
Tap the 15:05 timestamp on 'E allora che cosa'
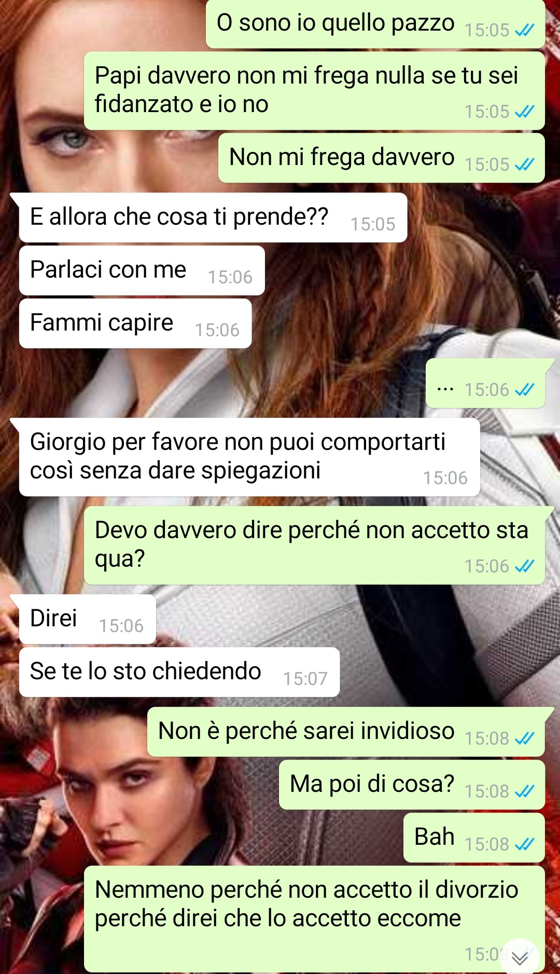373,225
